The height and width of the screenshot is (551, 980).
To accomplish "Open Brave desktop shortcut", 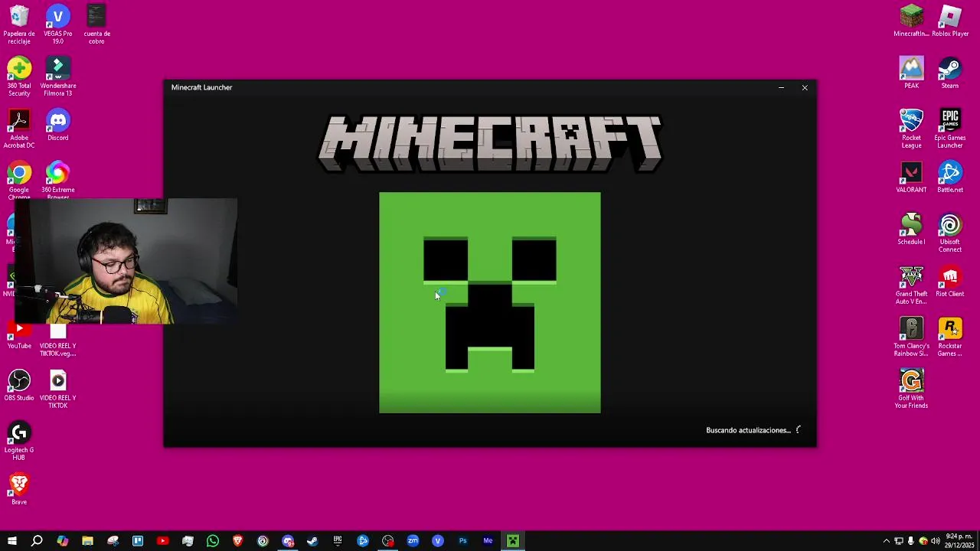I will coord(19,489).
